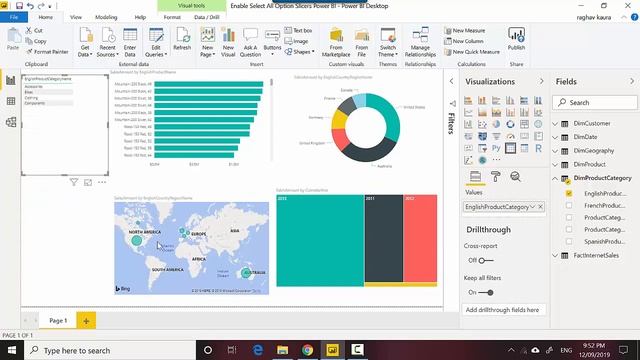Click the Paste icon in Clipboard group
Screen dimensions: 640x360
click(13, 40)
